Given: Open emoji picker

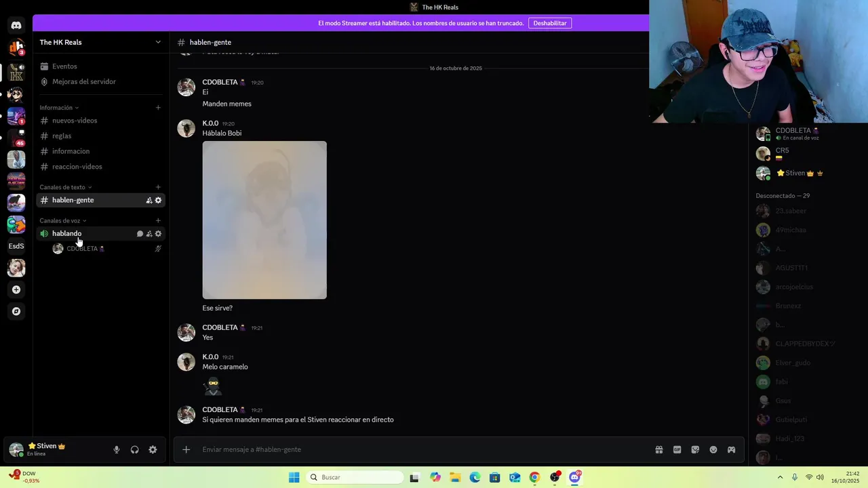Looking at the screenshot, I should tap(713, 449).
